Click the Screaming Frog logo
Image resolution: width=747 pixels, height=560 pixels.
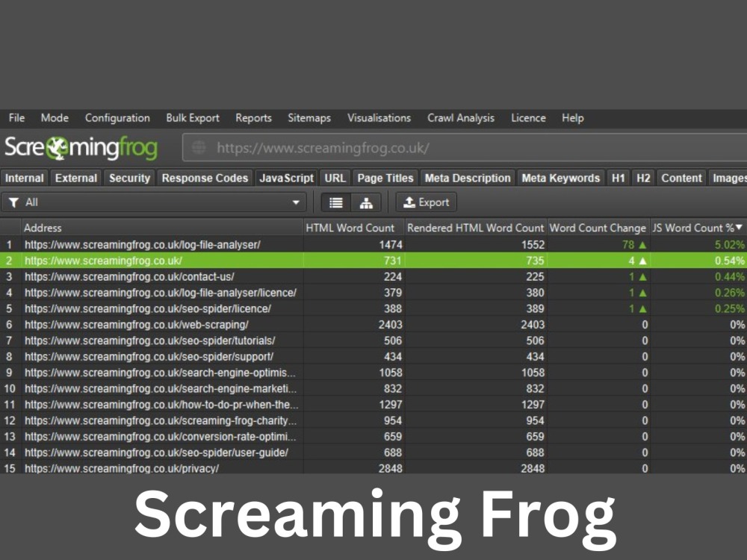coord(81,148)
